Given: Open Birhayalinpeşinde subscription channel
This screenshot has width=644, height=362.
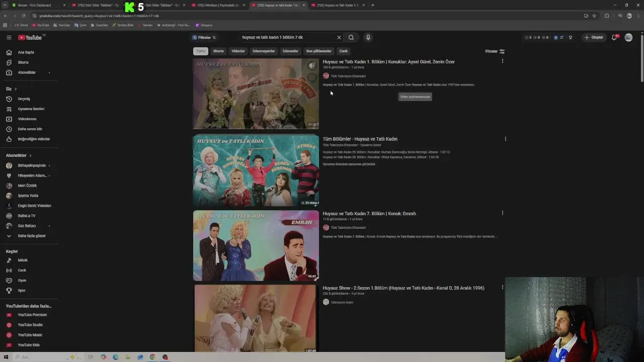Looking at the screenshot, I should [x=29, y=165].
